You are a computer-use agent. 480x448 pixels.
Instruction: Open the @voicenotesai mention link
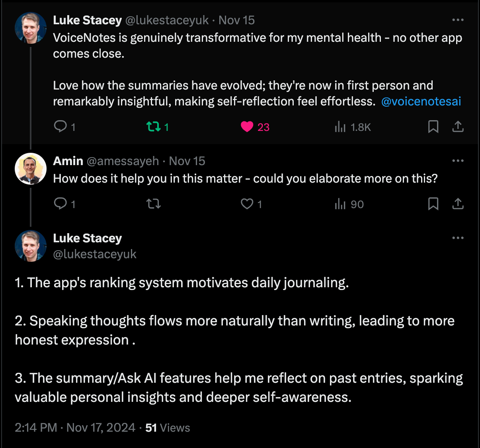tap(421, 101)
